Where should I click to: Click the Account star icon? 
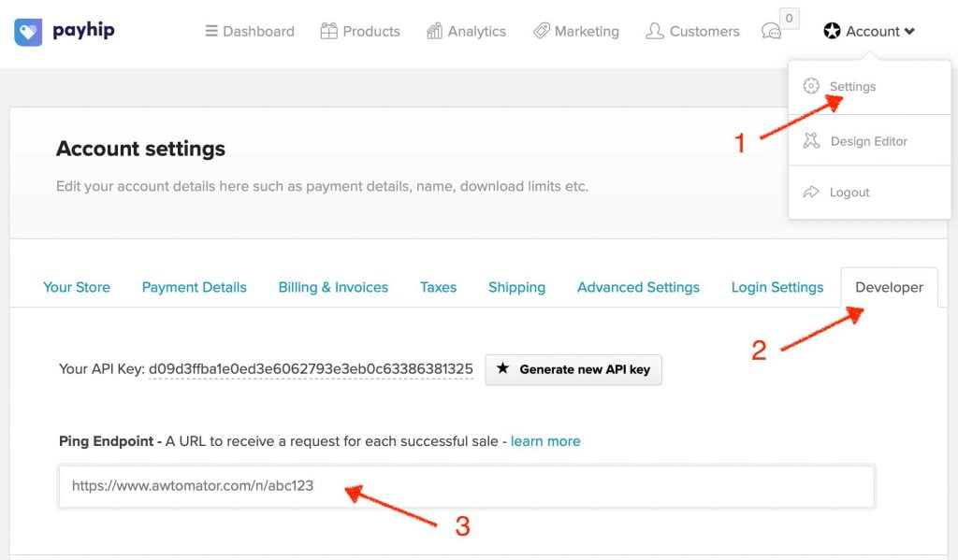click(832, 31)
